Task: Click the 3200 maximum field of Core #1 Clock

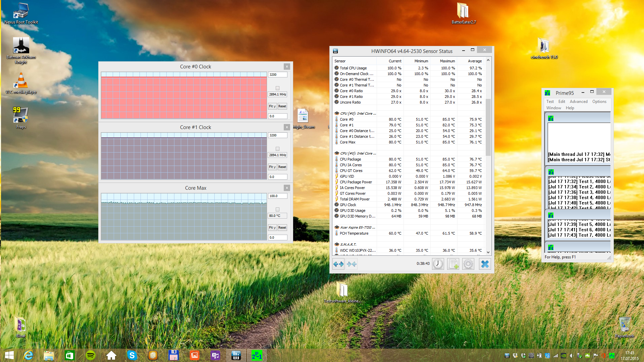Action: tap(277, 135)
